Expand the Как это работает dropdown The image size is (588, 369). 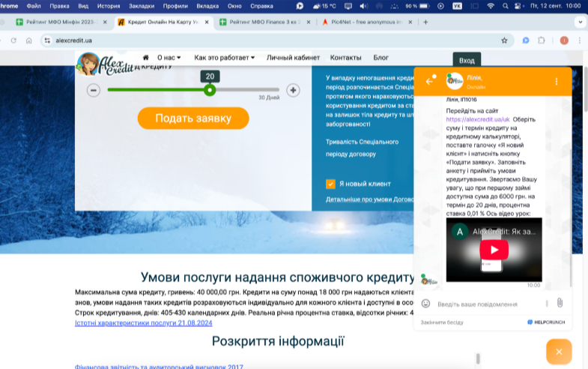click(224, 58)
